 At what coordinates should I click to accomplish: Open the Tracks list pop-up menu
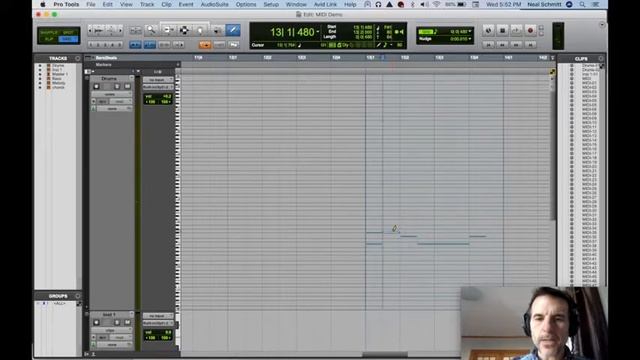(x=78, y=58)
